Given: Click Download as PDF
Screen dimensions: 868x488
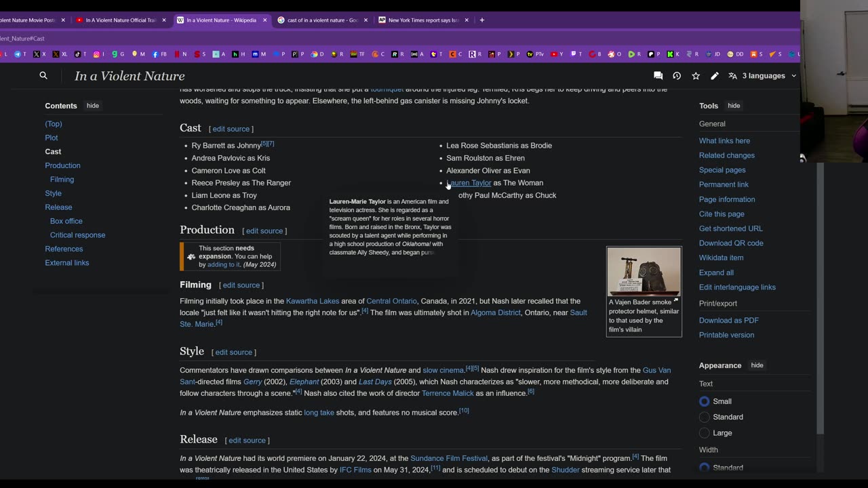Looking at the screenshot, I should pyautogui.click(x=729, y=321).
